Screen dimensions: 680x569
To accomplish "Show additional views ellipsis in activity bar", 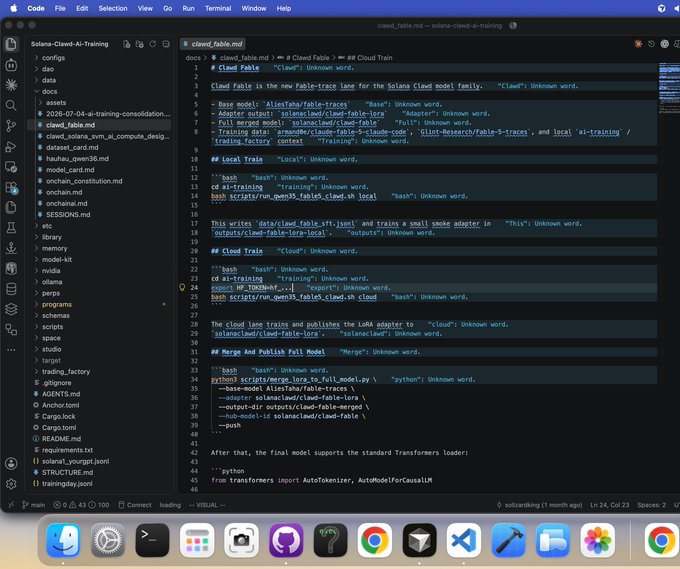I will click(x=11, y=350).
